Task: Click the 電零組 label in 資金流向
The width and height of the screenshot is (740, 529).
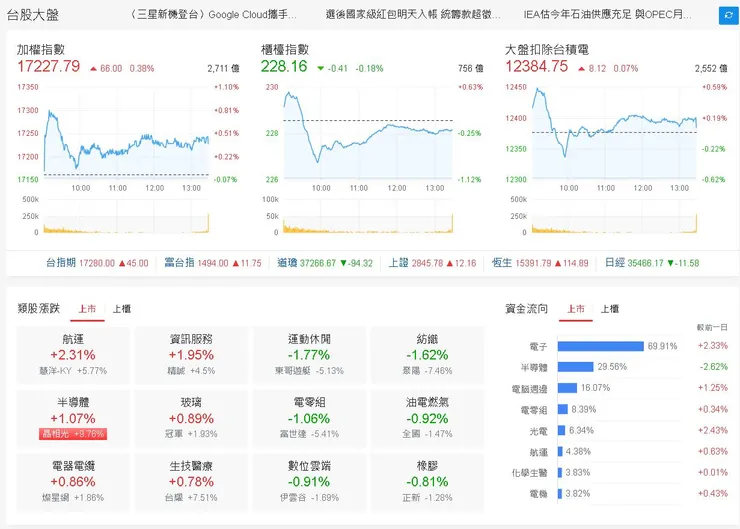Action: click(x=534, y=410)
